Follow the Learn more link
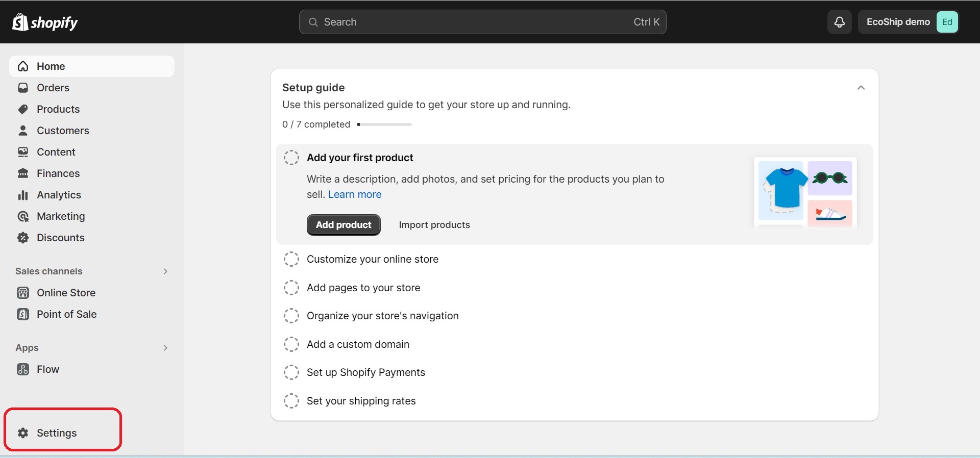This screenshot has height=458, width=980. pyautogui.click(x=355, y=194)
